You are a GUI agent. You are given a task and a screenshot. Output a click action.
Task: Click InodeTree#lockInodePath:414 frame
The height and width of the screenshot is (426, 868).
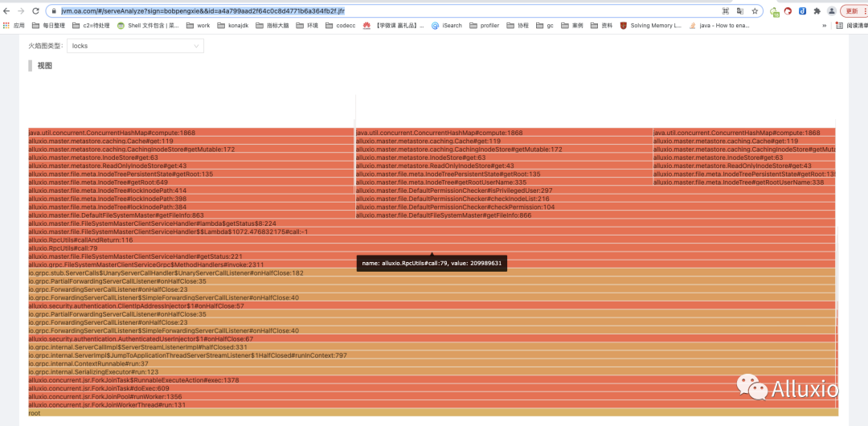191,190
